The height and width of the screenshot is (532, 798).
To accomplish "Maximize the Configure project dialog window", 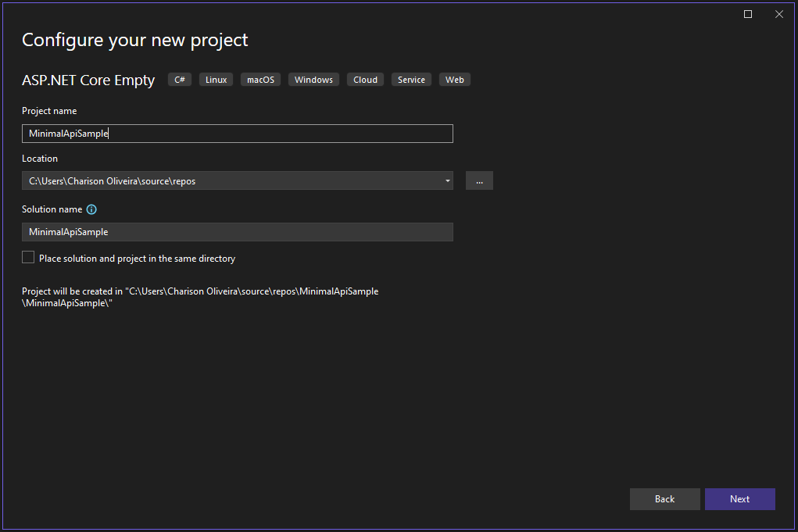I will (748, 14).
